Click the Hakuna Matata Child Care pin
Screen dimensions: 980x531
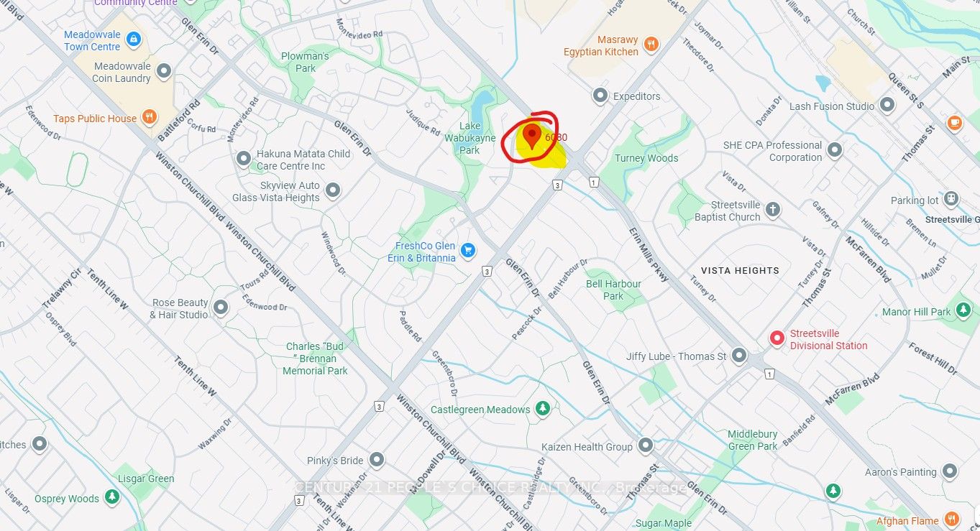(244, 158)
